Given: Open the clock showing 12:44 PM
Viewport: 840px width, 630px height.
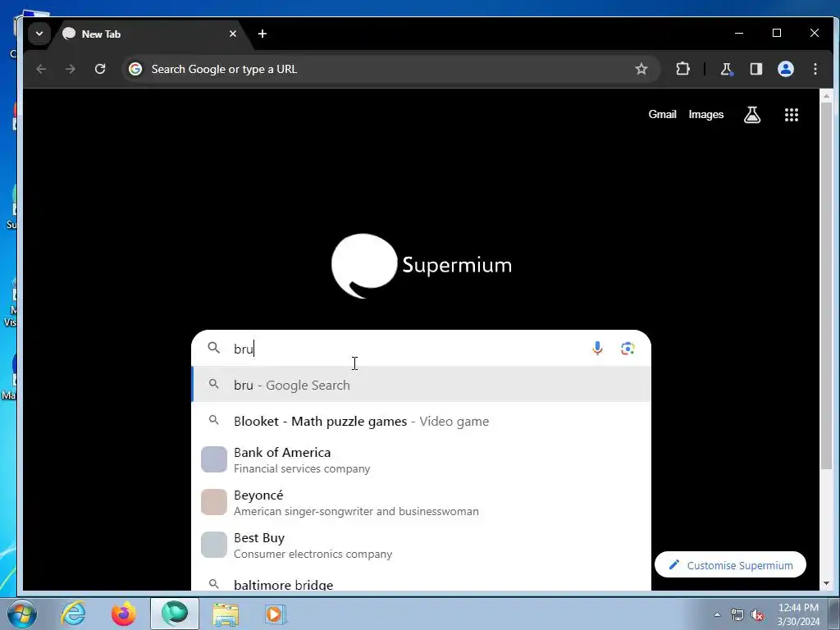Looking at the screenshot, I should [798, 614].
